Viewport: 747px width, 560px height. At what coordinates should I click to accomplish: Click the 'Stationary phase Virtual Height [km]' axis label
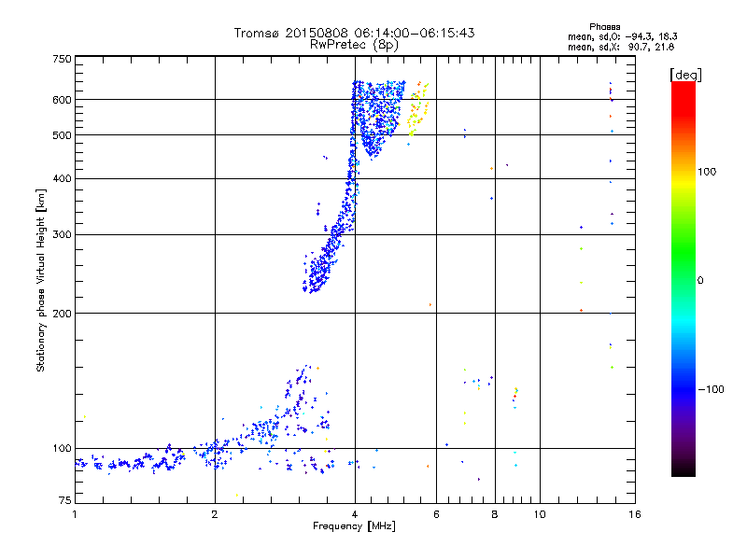tap(41, 280)
